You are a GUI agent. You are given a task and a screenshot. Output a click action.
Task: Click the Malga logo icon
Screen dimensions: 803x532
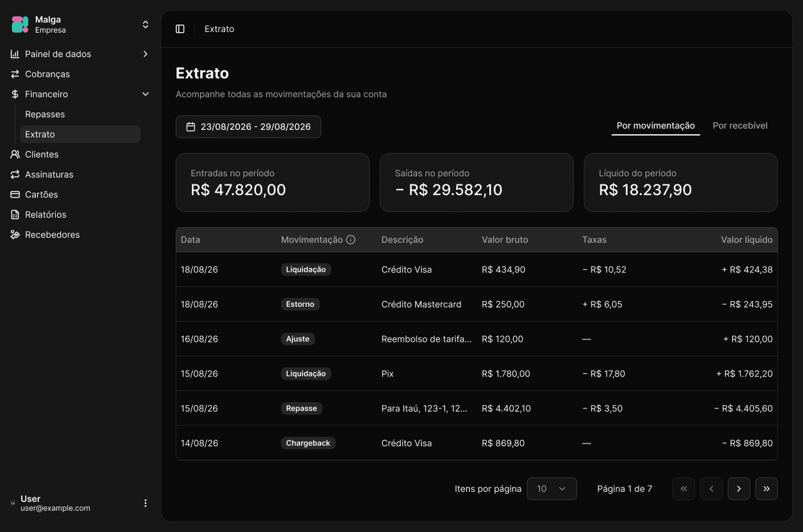tap(20, 24)
